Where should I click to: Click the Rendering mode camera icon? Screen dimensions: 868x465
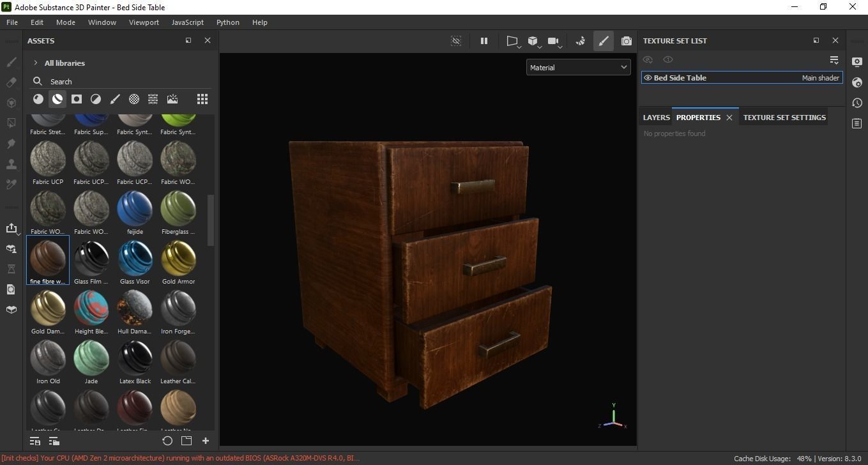point(627,41)
